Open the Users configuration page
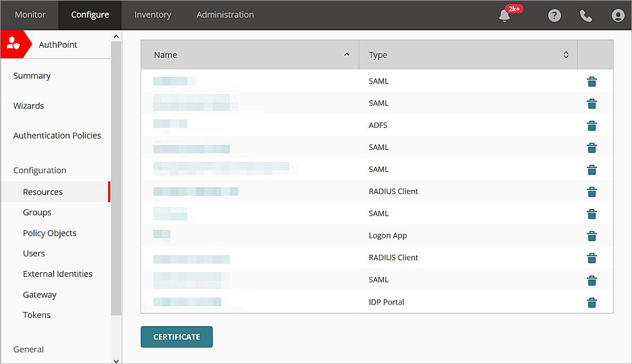This screenshot has width=632, height=364. [x=33, y=253]
